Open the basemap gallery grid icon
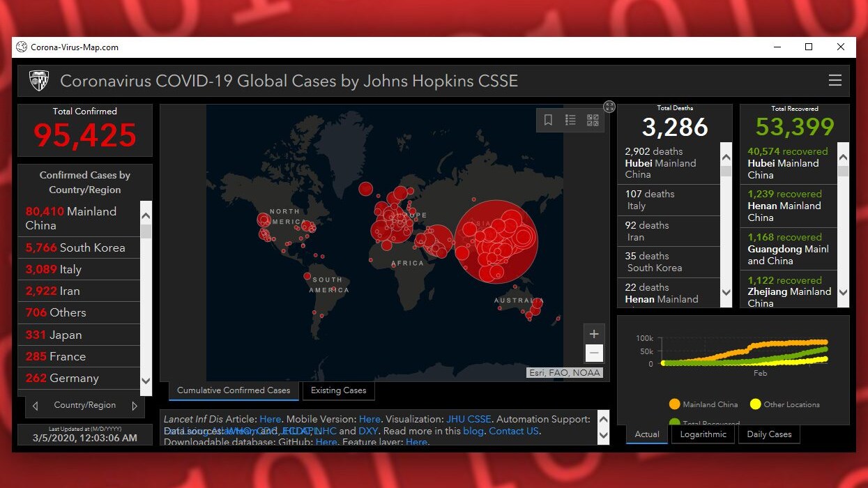The width and height of the screenshot is (868, 488). (x=593, y=121)
